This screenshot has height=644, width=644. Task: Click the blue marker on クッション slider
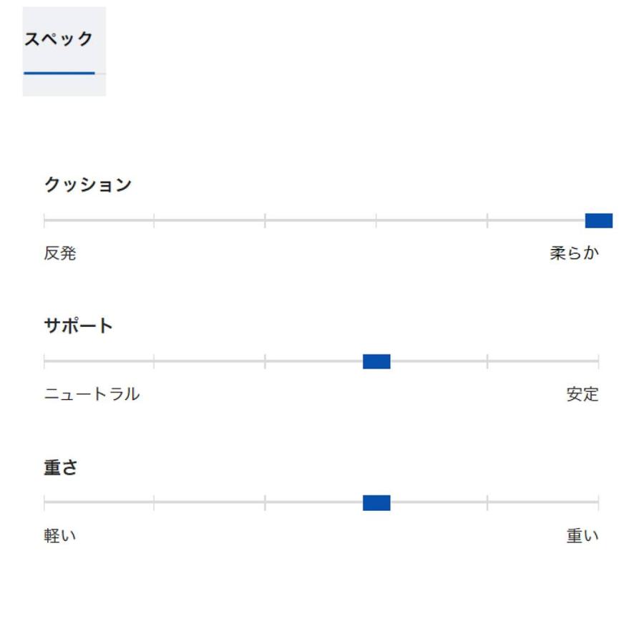pos(598,220)
